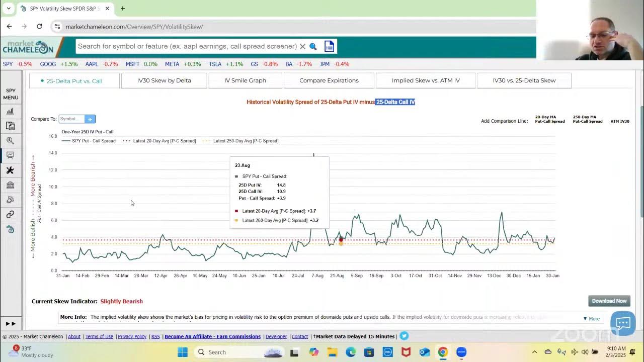The width and height of the screenshot is (644, 362).
Task: Add comparison symbol with the plus button
Action: 90,119
